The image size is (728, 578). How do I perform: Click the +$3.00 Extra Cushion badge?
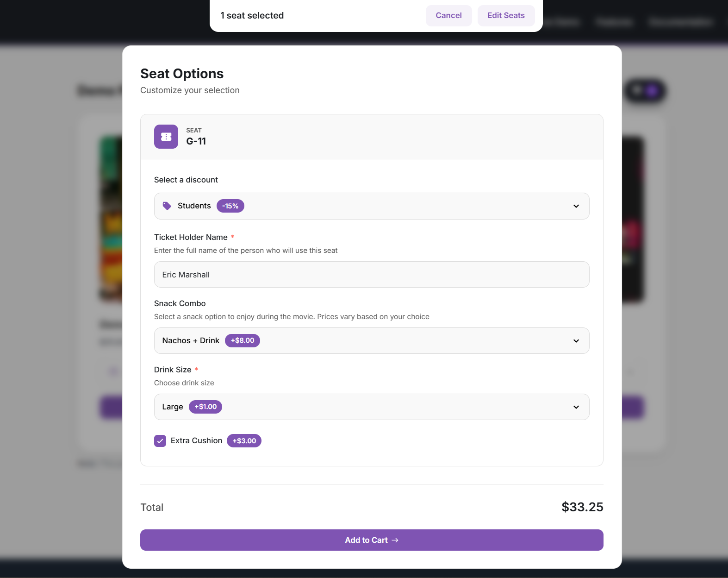[x=244, y=441]
